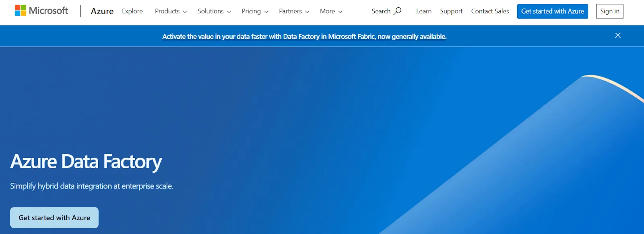Expand the More dropdown
The width and height of the screenshot is (644, 234).
point(331,11)
